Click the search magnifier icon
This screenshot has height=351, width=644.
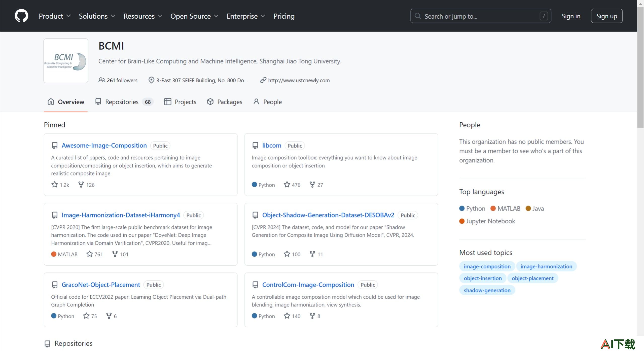(417, 16)
